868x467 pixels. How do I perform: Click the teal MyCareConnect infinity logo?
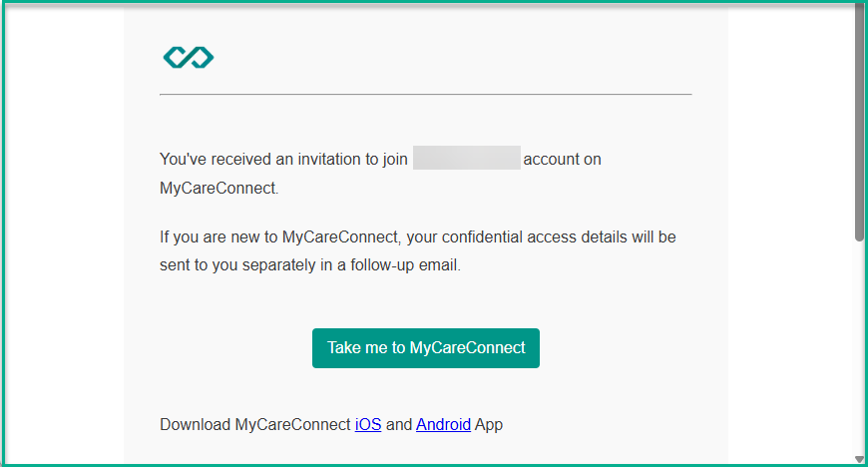(189, 57)
